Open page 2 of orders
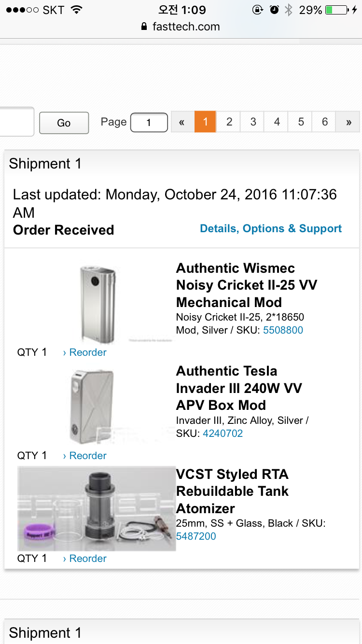The width and height of the screenshot is (362, 644). (229, 122)
